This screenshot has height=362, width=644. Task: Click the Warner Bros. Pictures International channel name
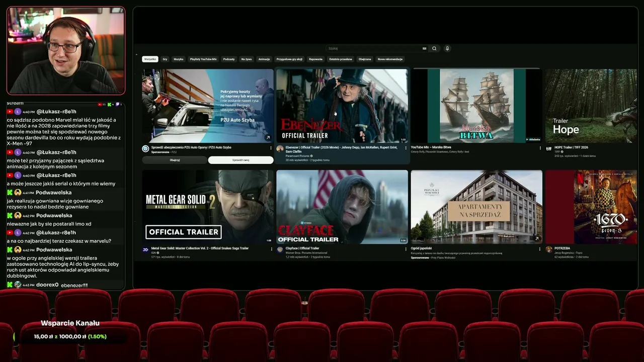pos(306,252)
